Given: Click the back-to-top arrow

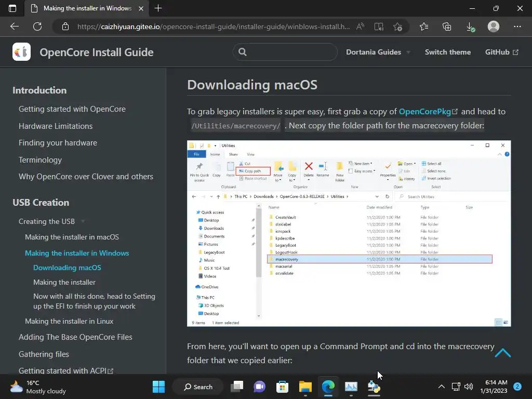Looking at the screenshot, I should 502,353.
